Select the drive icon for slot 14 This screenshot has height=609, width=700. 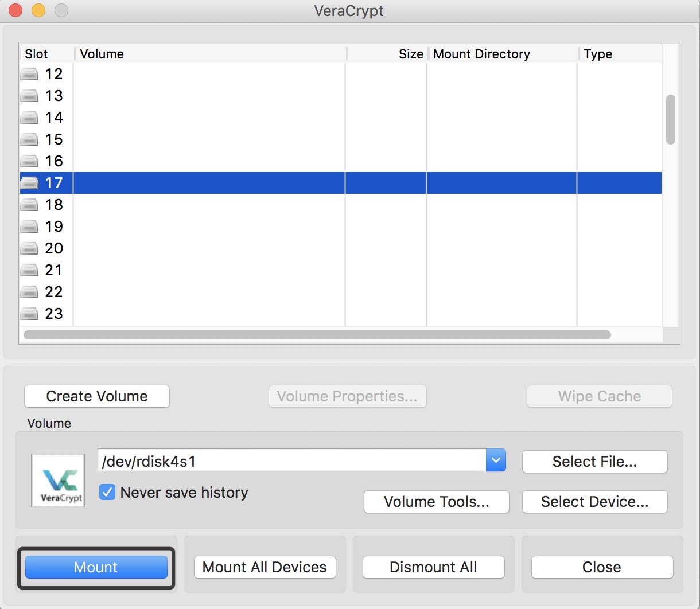pos(30,118)
